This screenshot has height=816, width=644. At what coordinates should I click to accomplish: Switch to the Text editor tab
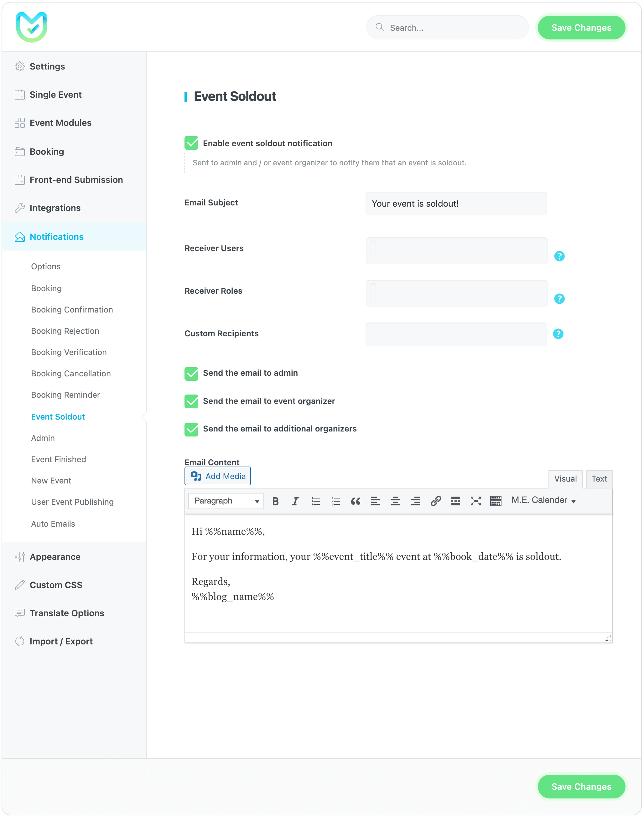pyautogui.click(x=599, y=479)
